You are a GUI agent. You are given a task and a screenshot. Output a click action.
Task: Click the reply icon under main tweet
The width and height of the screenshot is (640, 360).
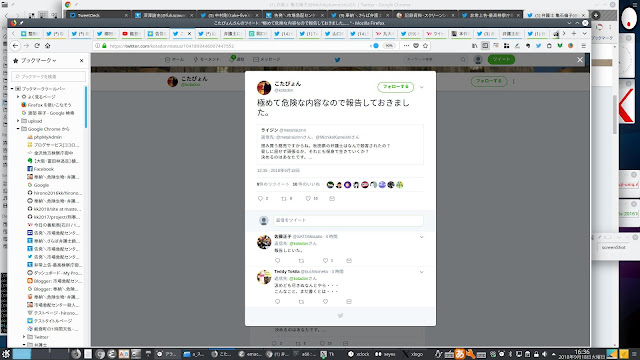point(260,199)
